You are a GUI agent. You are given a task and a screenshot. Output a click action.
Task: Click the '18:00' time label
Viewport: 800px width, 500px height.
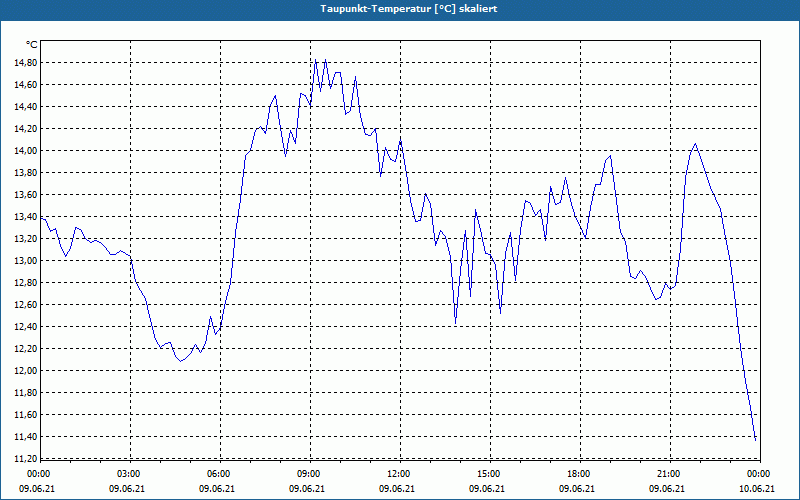pyautogui.click(x=579, y=473)
